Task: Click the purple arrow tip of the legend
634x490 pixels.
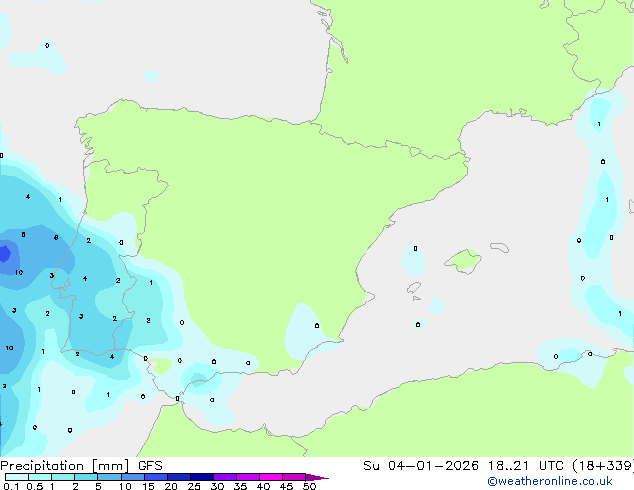Action: 317,477
